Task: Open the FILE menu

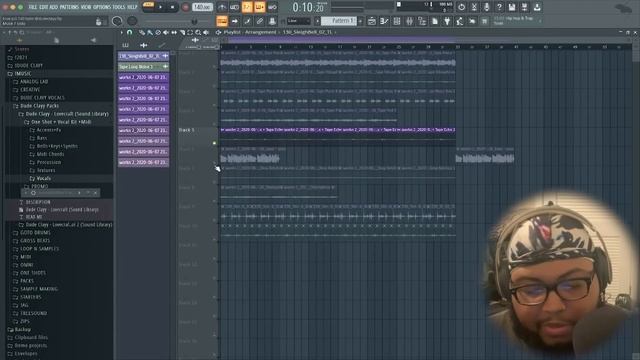Action: 33,7
